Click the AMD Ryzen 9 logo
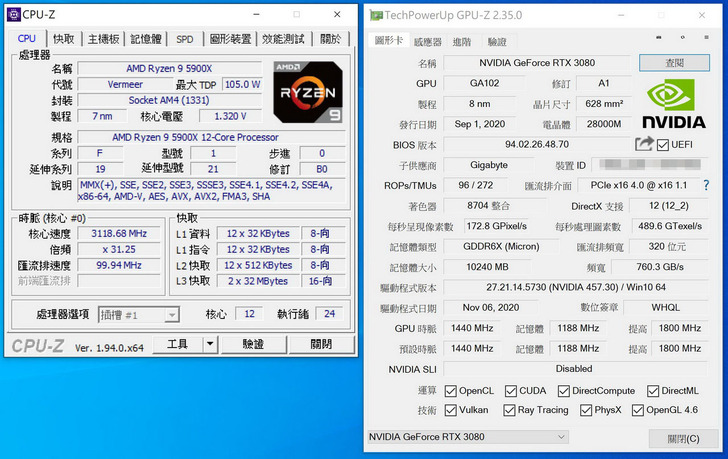 coord(308,90)
